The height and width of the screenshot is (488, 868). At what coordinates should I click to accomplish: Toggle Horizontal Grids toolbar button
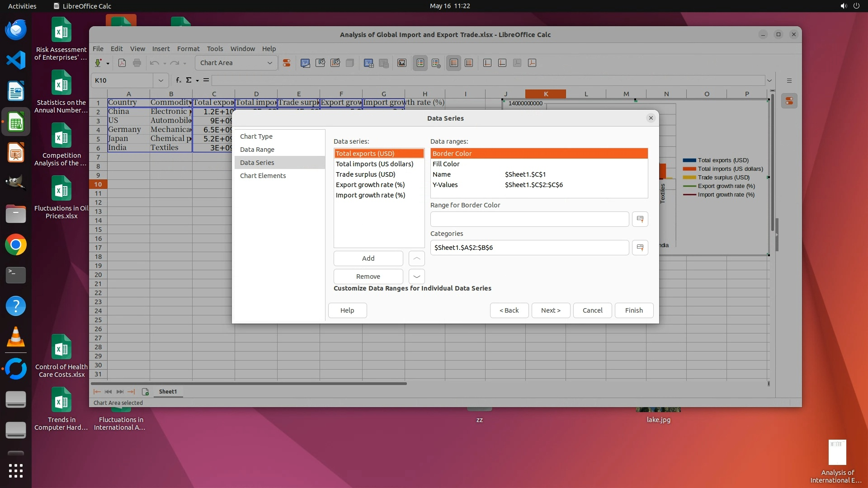click(453, 63)
